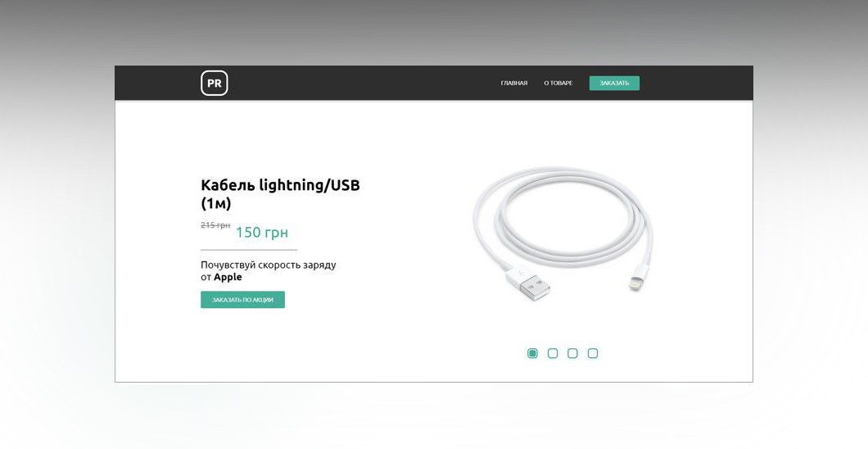
Task: Click the (1м) length text
Action: [x=216, y=204]
